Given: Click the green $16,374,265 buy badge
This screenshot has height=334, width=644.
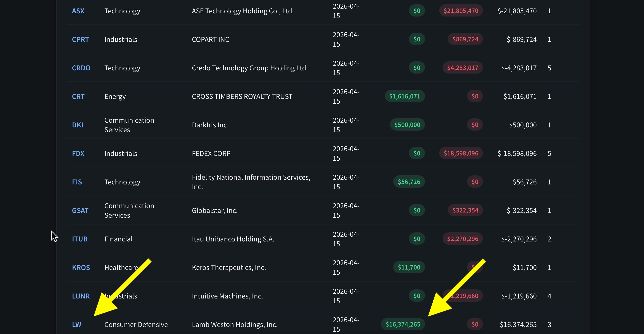Looking at the screenshot, I should (403, 324).
